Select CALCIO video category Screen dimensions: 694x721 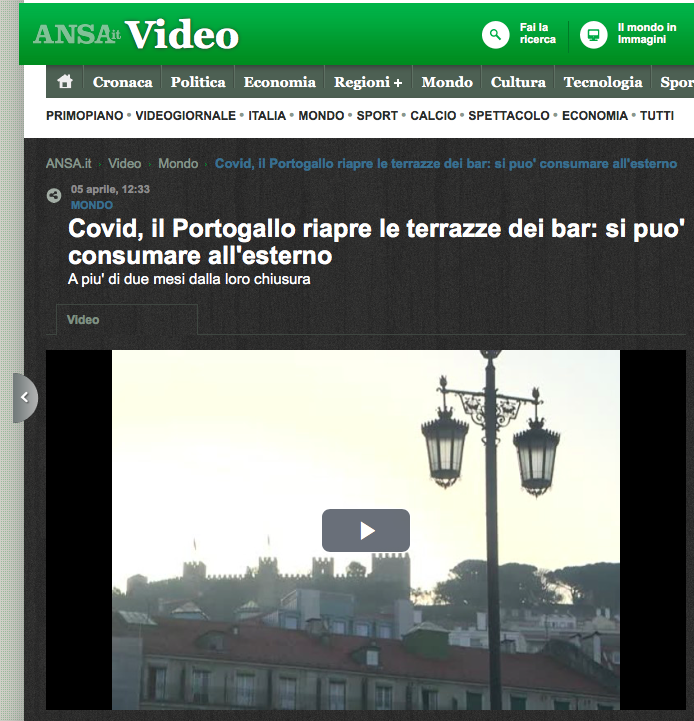pyautogui.click(x=433, y=115)
